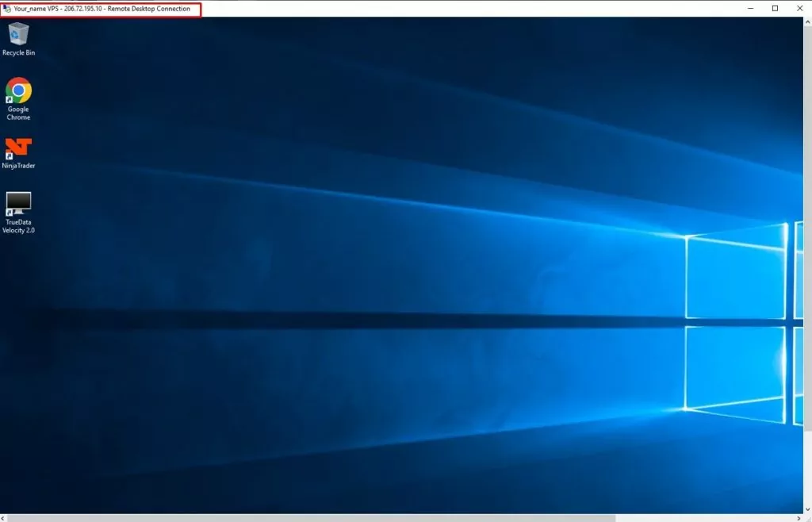812x522 pixels.
Task: Close the Remote Desktop Connection window
Action: click(799, 8)
